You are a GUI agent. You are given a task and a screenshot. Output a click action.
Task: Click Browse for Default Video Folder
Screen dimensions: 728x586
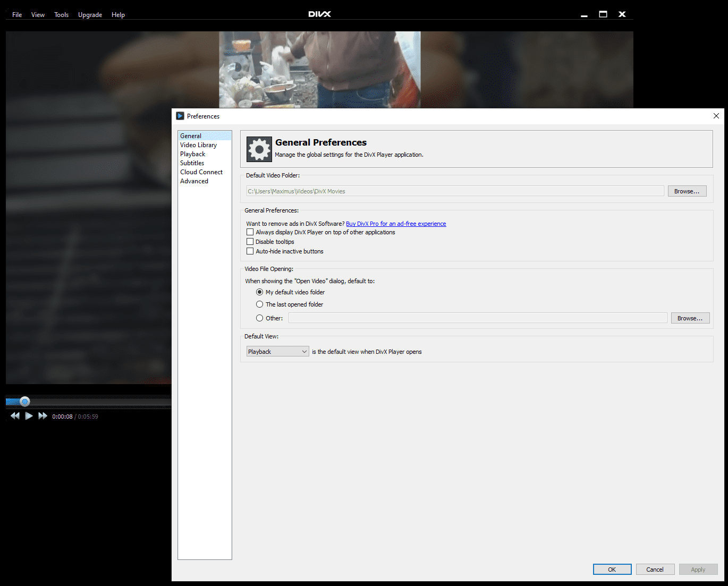(687, 191)
